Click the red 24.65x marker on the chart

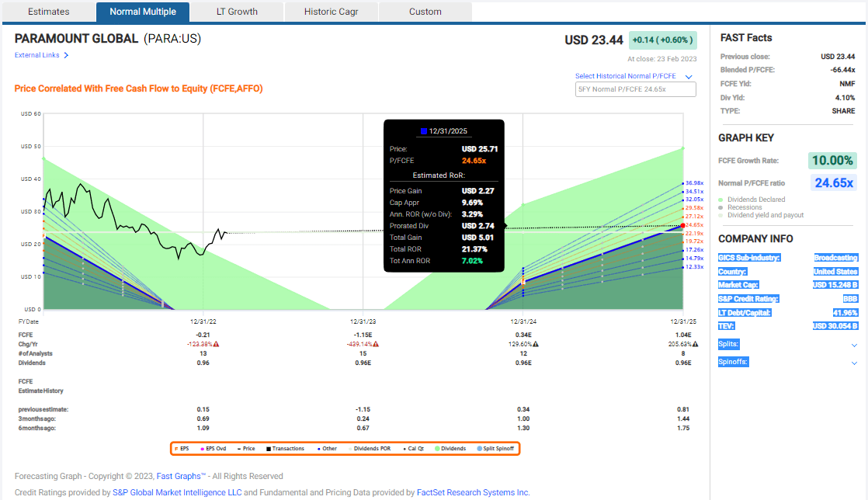pos(683,225)
